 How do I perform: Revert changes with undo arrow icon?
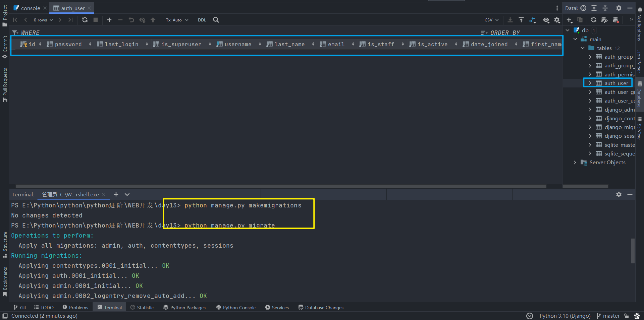tap(131, 20)
